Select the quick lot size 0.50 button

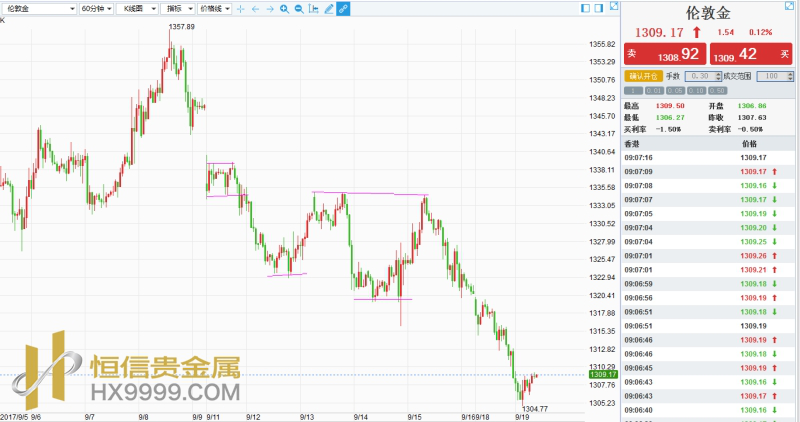click(717, 91)
